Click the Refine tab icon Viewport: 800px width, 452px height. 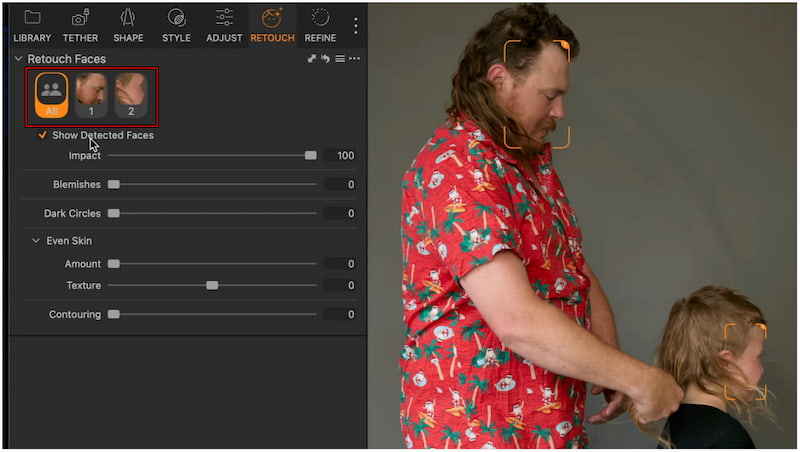tap(320, 25)
